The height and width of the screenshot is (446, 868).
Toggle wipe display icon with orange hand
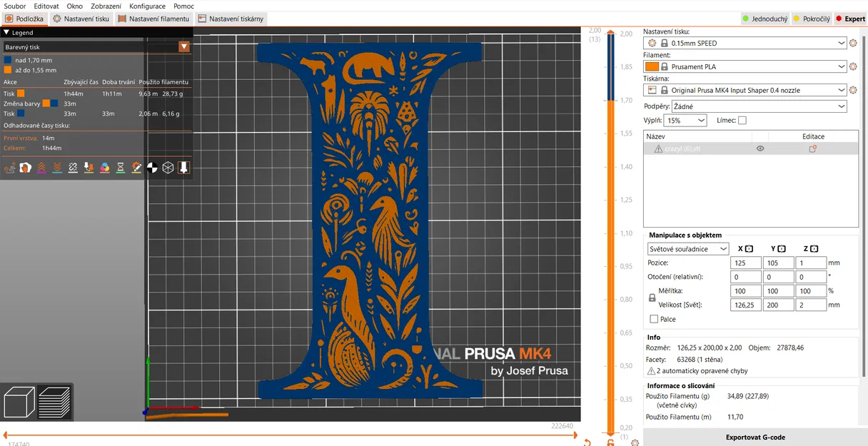point(25,168)
